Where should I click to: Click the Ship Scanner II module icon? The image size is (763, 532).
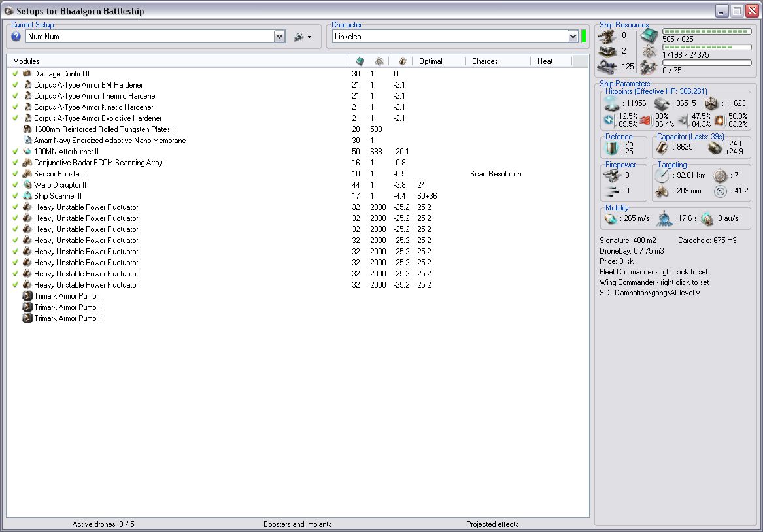tap(27, 196)
